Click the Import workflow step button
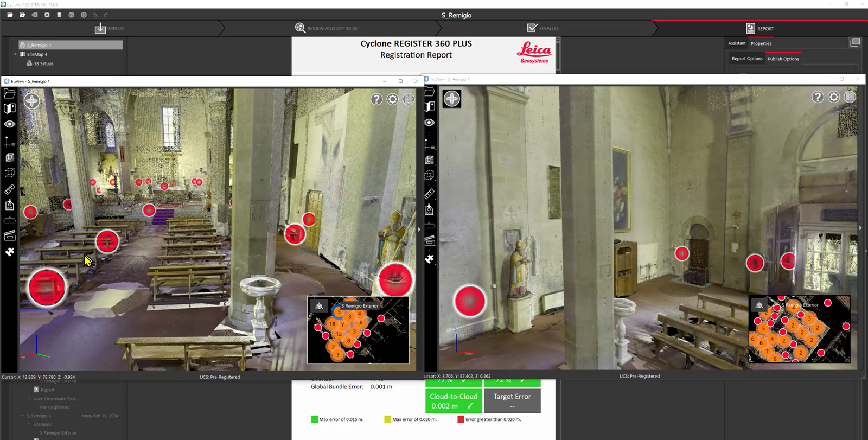The height and width of the screenshot is (440, 868). pos(110,28)
